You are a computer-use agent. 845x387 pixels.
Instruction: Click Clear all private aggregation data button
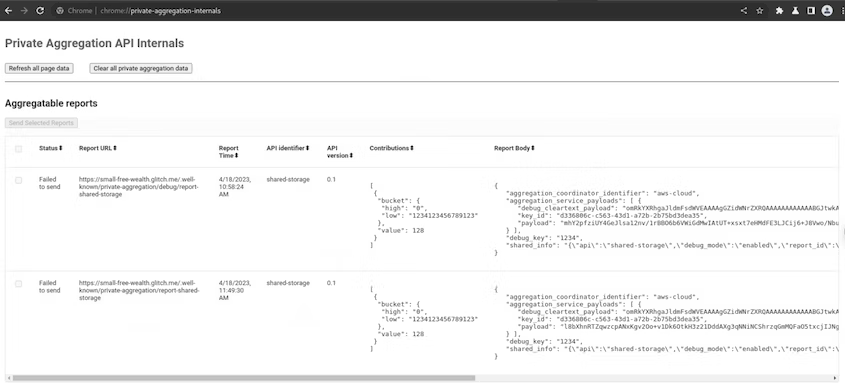tap(141, 68)
